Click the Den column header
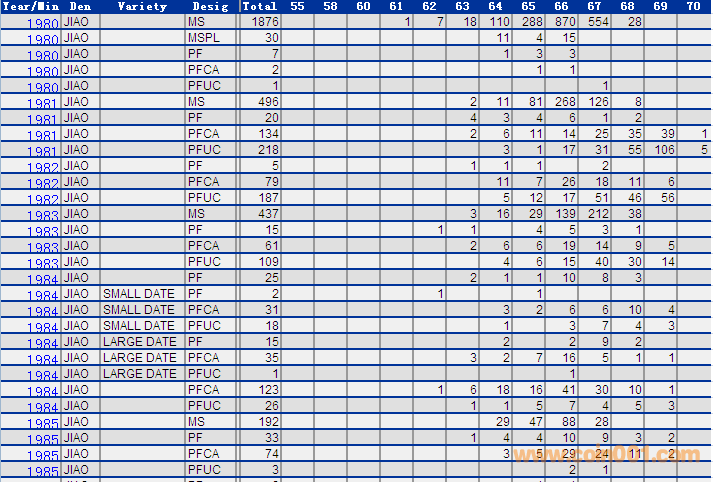 pos(80,6)
